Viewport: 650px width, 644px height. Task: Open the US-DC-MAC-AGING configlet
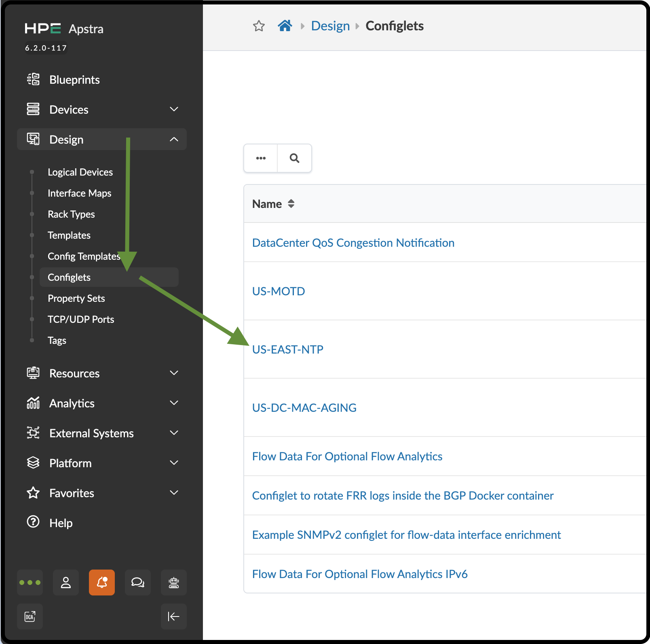tap(304, 408)
